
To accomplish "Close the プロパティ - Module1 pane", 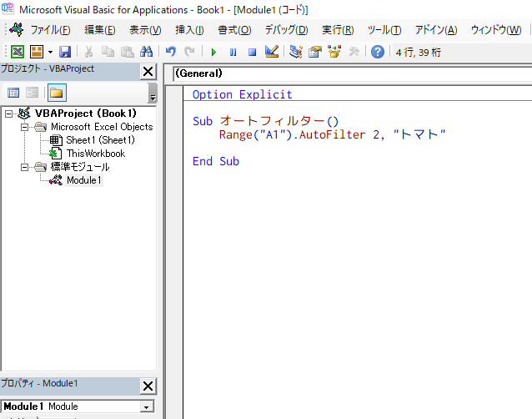I will [x=148, y=386].
